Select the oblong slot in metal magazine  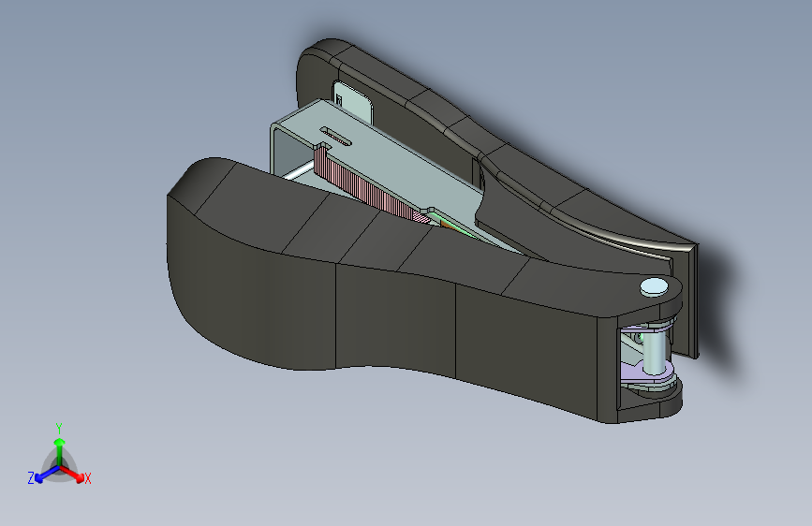point(335,136)
